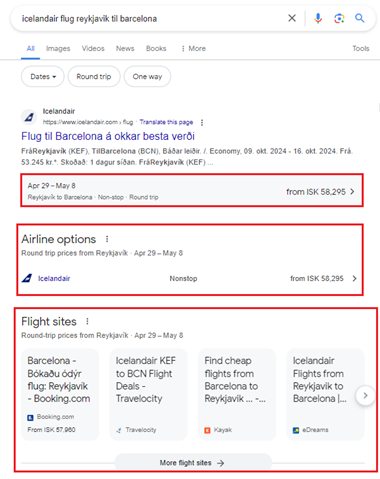Show next flight sites carousel arrow
Screen dimensions: 380x479
pos(365,396)
